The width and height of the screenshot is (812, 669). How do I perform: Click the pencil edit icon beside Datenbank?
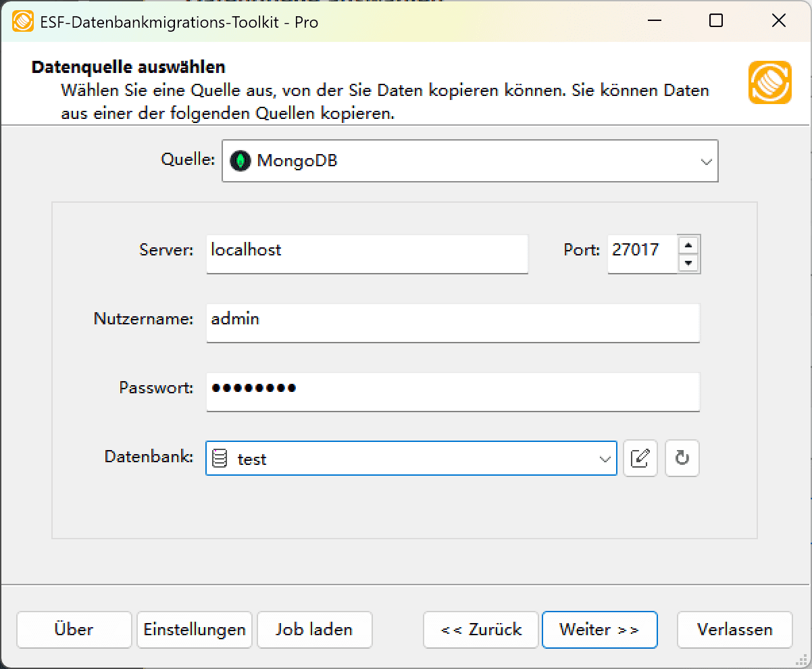[x=640, y=458]
